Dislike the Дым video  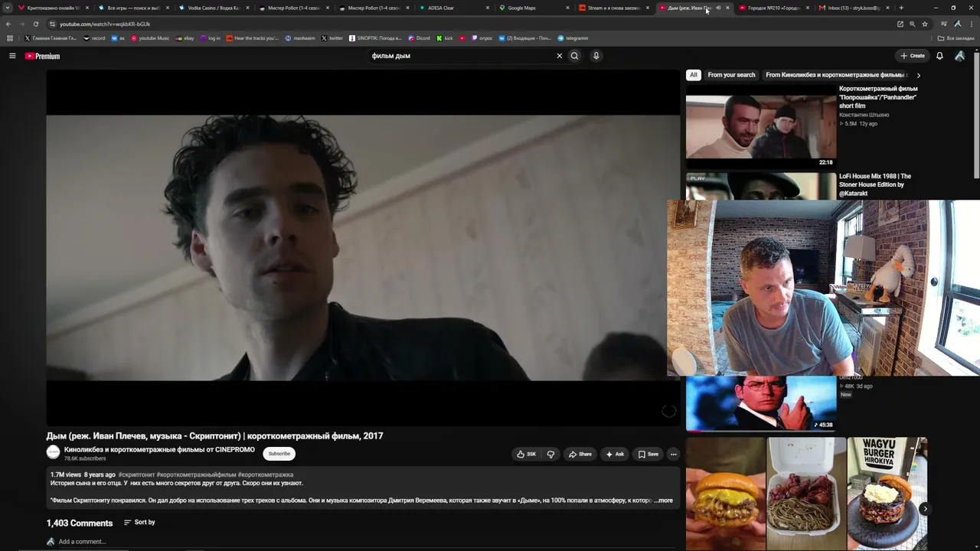[x=550, y=454]
